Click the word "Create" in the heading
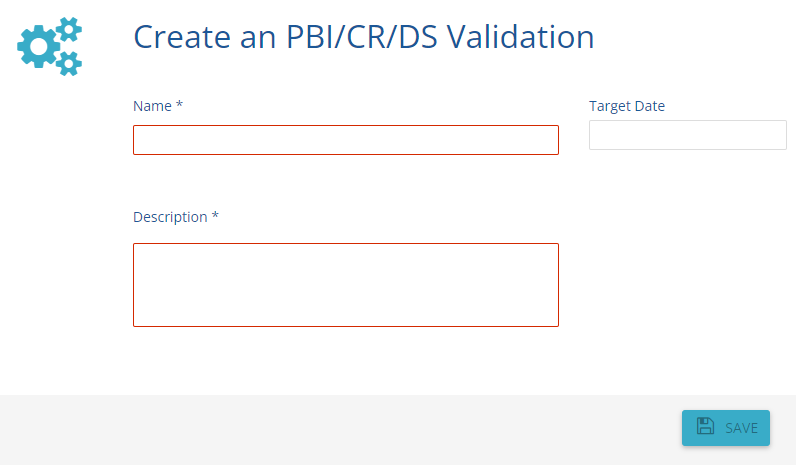796x465 pixels. pyautogui.click(x=180, y=37)
